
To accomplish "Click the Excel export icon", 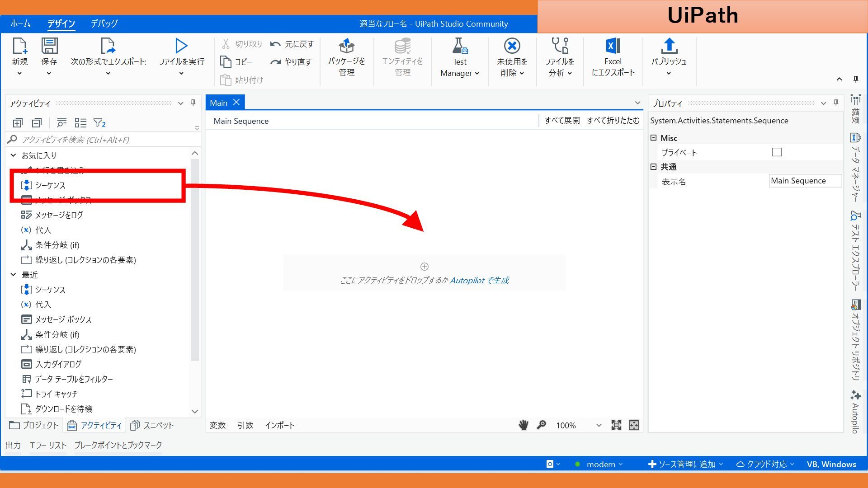I will [x=613, y=46].
